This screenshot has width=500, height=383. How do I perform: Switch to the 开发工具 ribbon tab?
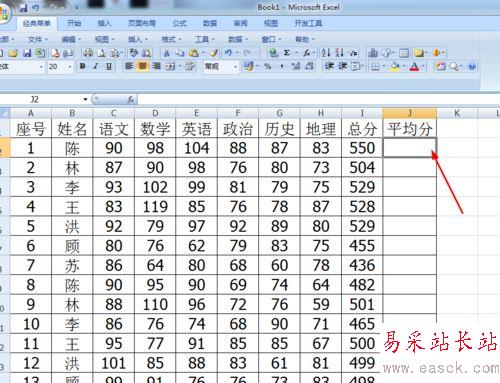(308, 23)
